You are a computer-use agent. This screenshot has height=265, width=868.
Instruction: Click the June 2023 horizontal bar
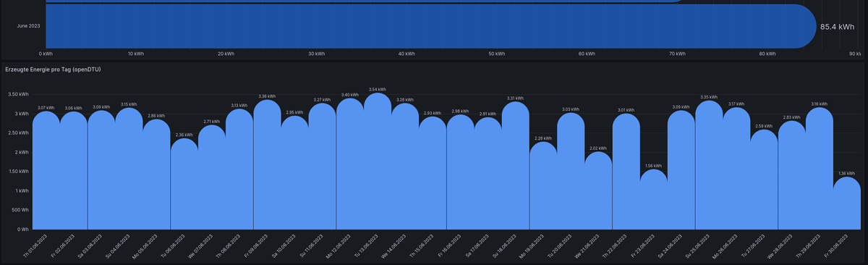tap(430, 26)
